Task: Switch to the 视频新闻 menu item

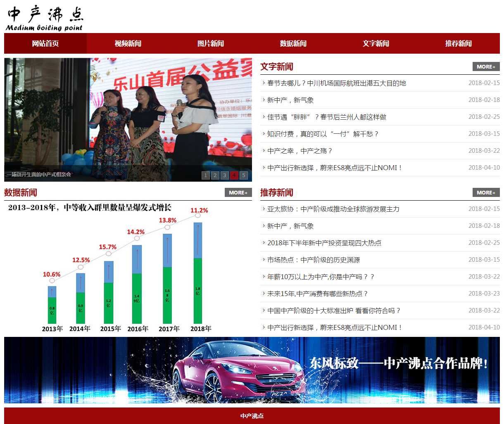Action: tap(128, 43)
